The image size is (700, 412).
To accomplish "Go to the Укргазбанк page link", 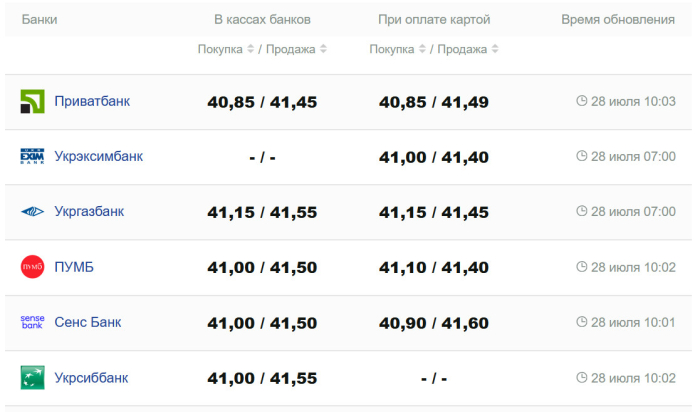I will tap(89, 212).
